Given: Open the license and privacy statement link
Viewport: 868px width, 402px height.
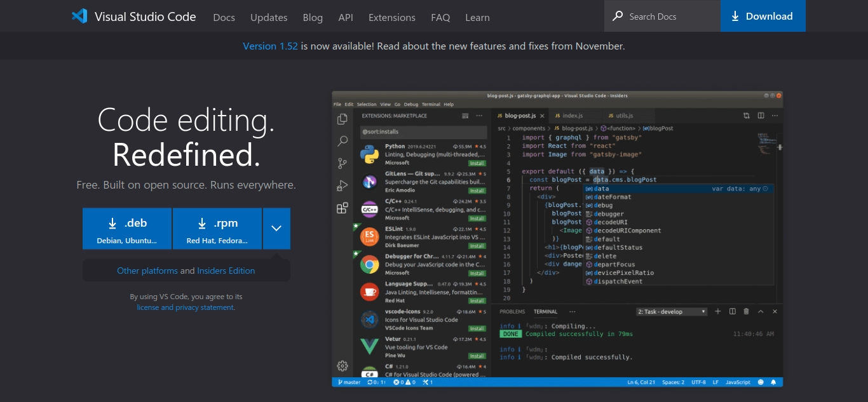Looking at the screenshot, I should coord(186,307).
